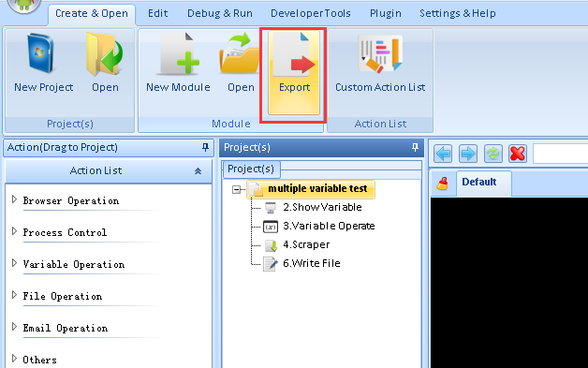588x368 pixels.
Task: Collapse the Action List header chevron
Action: click(198, 171)
